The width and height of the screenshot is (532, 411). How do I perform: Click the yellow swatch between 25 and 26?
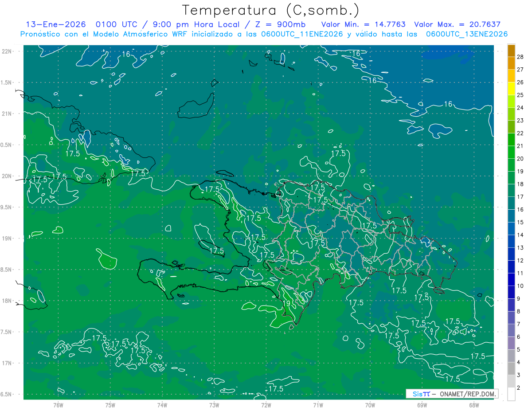point(511,89)
